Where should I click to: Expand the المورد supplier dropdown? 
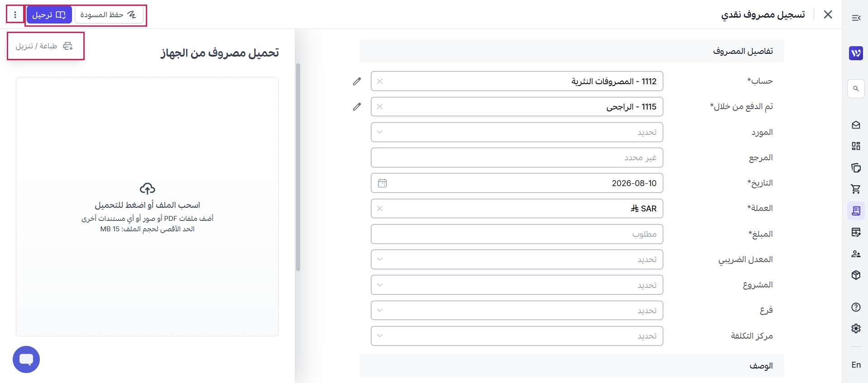point(517,132)
